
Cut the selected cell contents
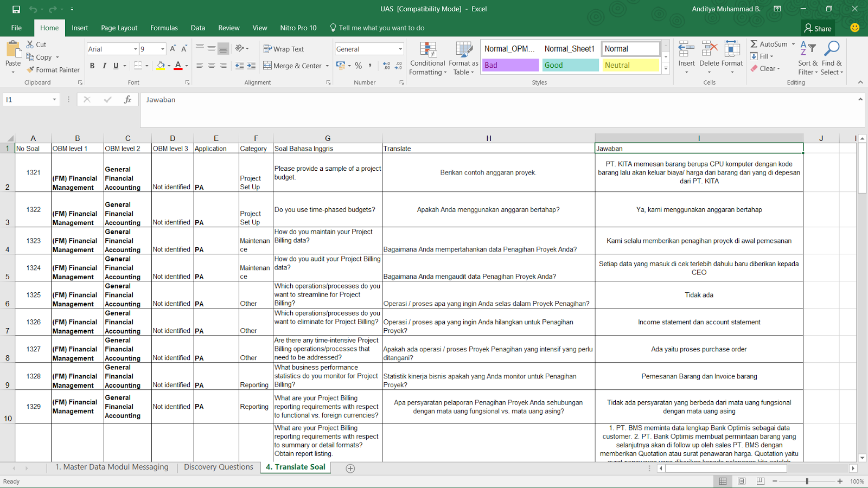(x=36, y=44)
